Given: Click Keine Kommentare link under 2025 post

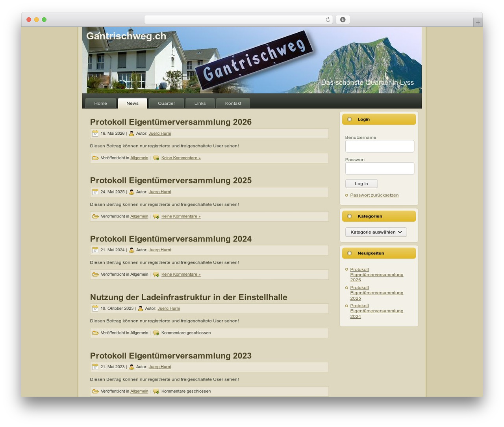Looking at the screenshot, I should [x=181, y=216].
